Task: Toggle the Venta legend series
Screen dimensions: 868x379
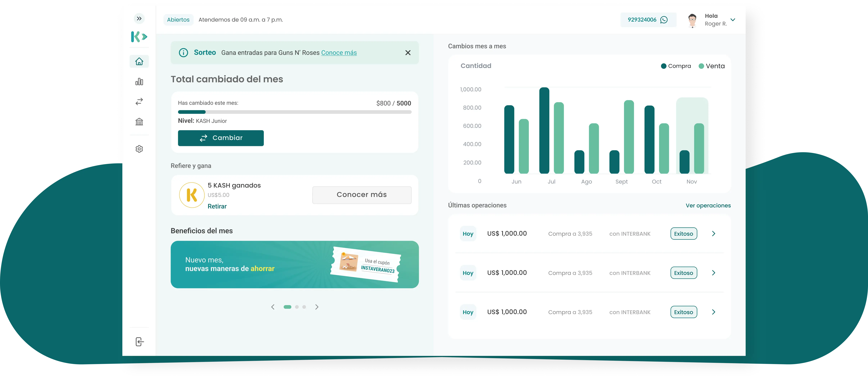Action: click(x=711, y=66)
